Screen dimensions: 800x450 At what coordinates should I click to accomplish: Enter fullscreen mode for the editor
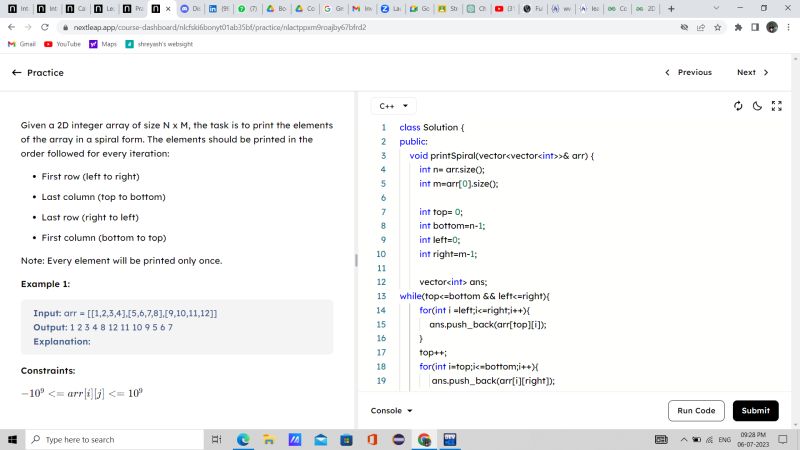pos(776,106)
